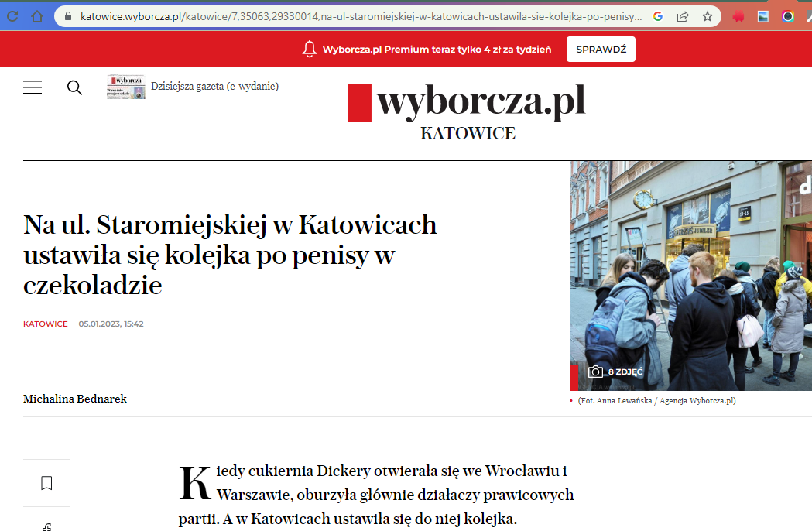This screenshot has height=531, width=812.
Task: Open author Michalina Bednarek's page
Action: (x=75, y=399)
